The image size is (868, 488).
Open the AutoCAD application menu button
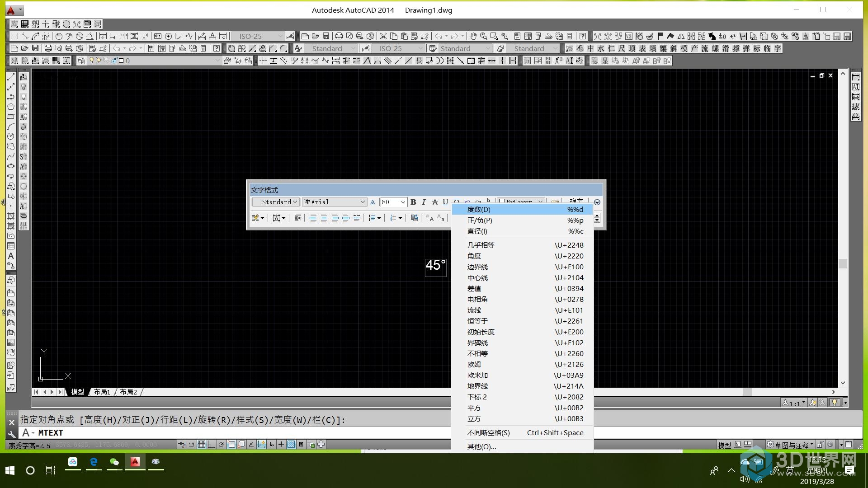[14, 10]
